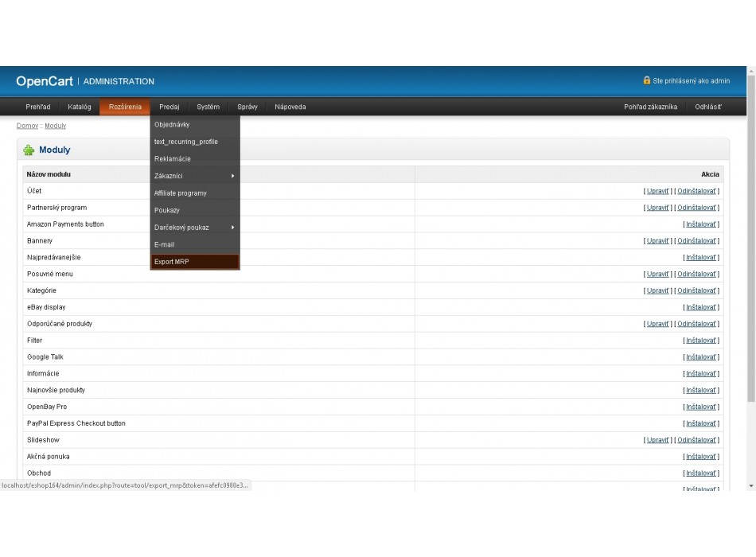Select text_recurring_profile menu entry
Image resolution: width=756 pixels, height=557 pixels.
(195, 142)
